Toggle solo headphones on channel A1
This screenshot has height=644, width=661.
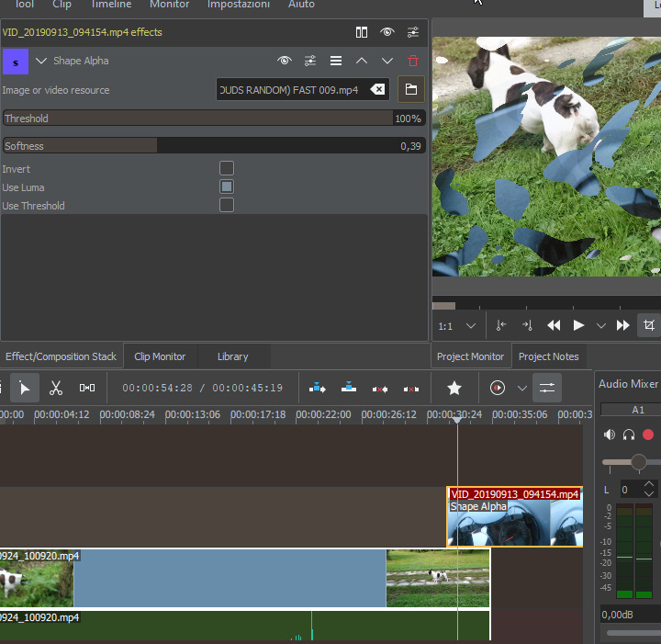click(629, 435)
